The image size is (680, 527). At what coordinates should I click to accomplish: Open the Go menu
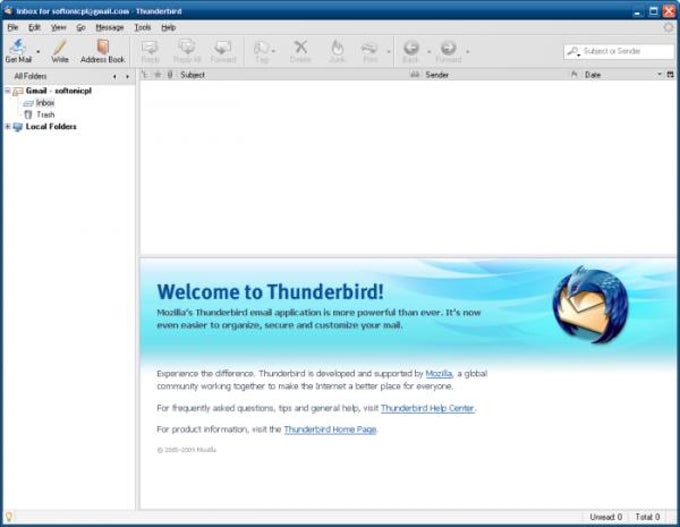[x=81, y=27]
